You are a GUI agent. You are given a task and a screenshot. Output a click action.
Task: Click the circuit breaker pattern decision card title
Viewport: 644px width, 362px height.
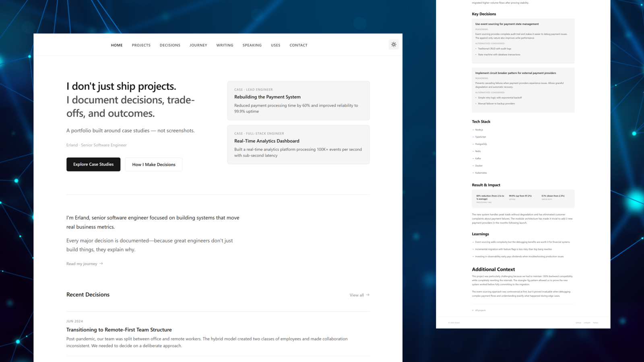pyautogui.click(x=516, y=73)
